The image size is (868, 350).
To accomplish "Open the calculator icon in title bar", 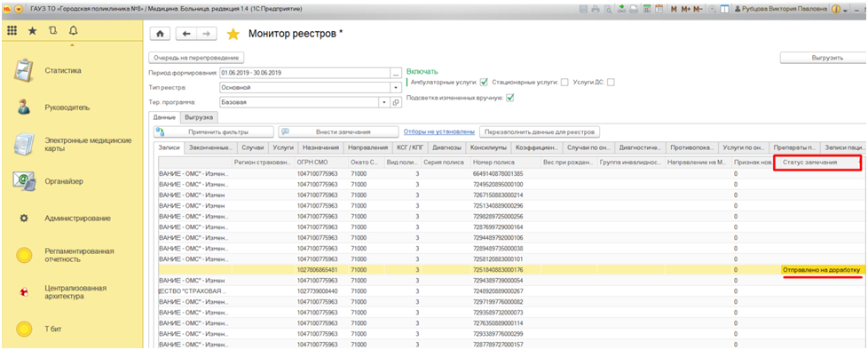I will click(x=647, y=10).
